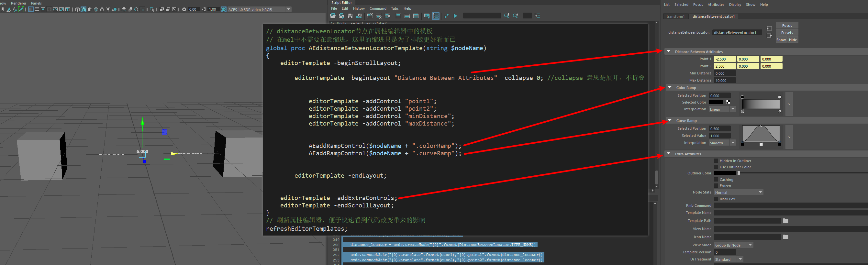Image resolution: width=868 pixels, height=265 pixels.
Task: Click the Selected Color black swatch
Action: click(716, 102)
